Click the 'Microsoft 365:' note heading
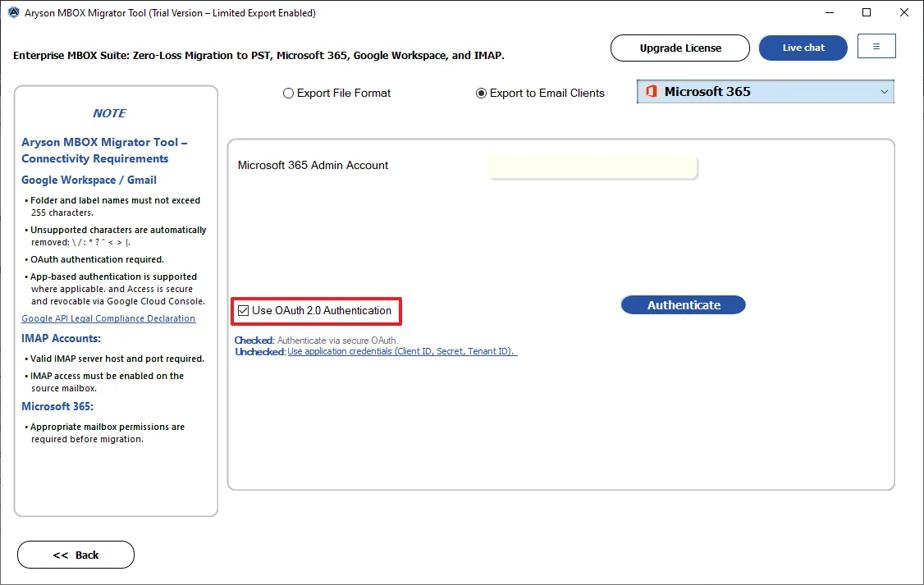 57,406
